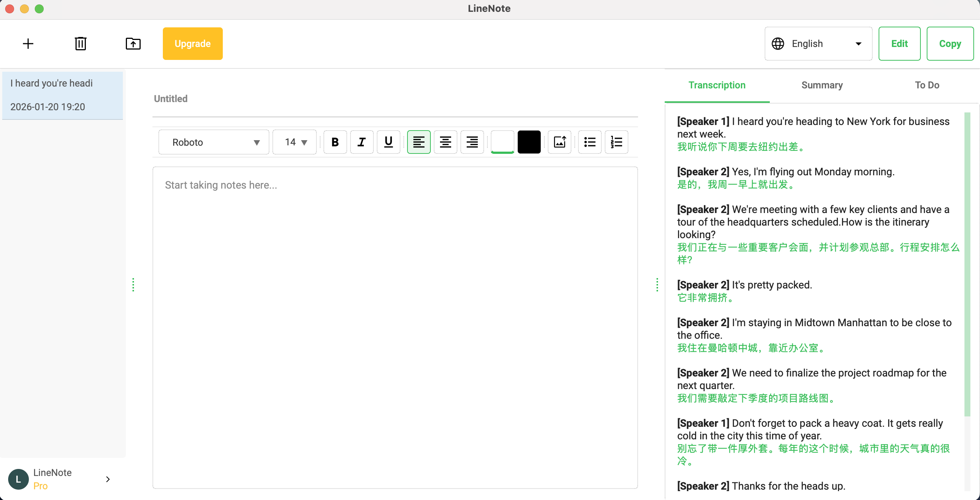The image size is (980, 500).
Task: Switch to the Summary tab
Action: 822,85
